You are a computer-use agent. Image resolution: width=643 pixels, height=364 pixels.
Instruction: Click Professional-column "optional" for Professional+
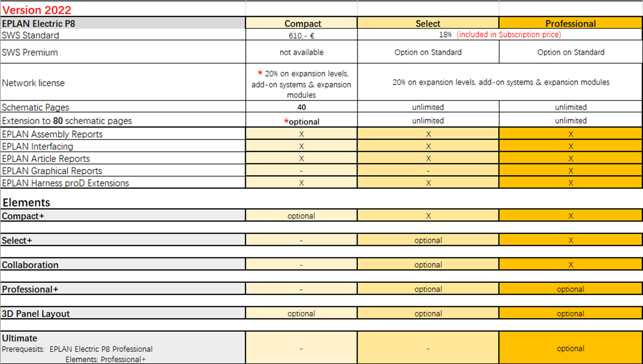point(570,289)
